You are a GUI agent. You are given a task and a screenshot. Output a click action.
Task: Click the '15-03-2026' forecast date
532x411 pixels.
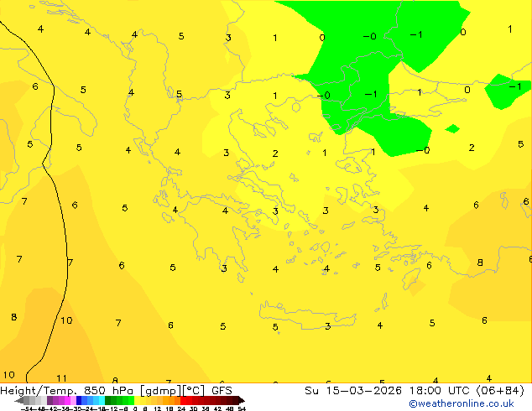364,390
